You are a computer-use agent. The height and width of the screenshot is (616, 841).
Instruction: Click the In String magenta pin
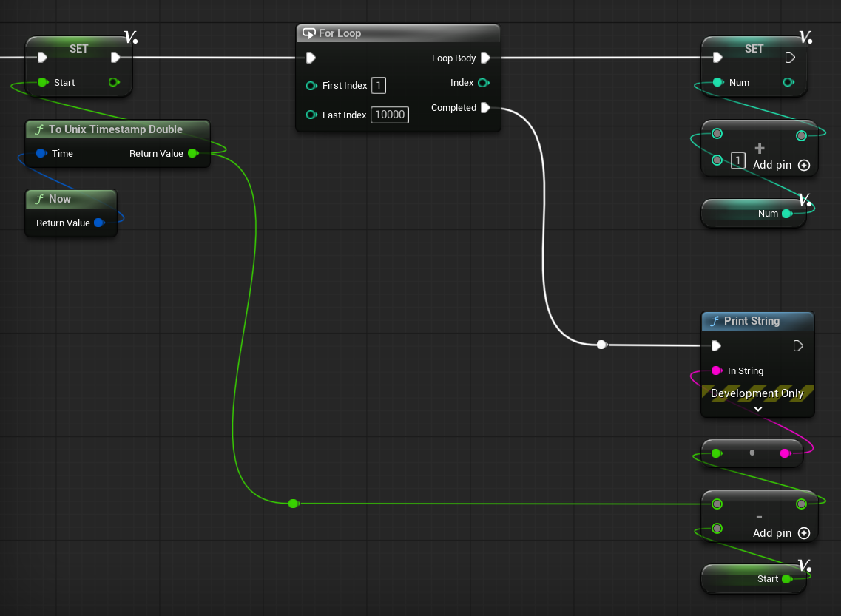point(717,370)
